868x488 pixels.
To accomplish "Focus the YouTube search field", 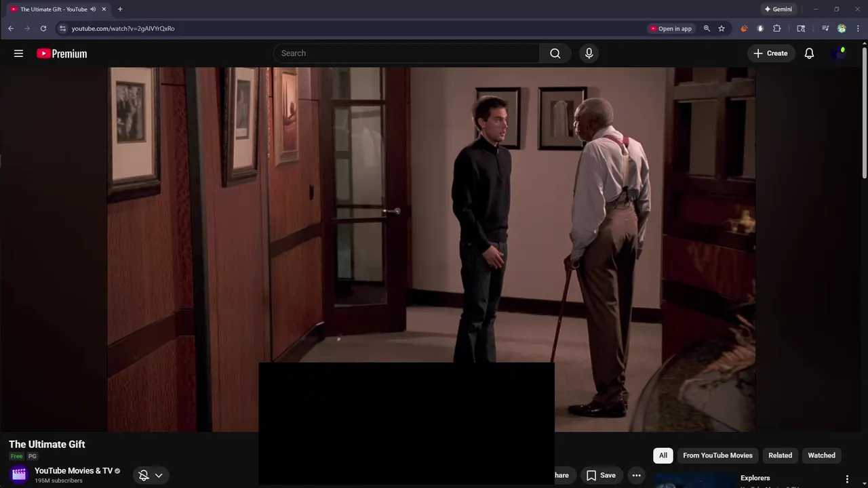I will coord(407,54).
